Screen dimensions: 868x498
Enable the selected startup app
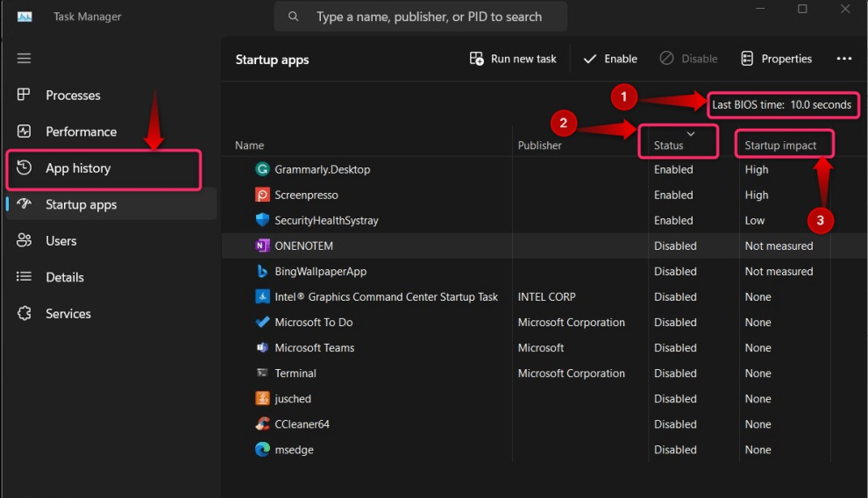610,59
